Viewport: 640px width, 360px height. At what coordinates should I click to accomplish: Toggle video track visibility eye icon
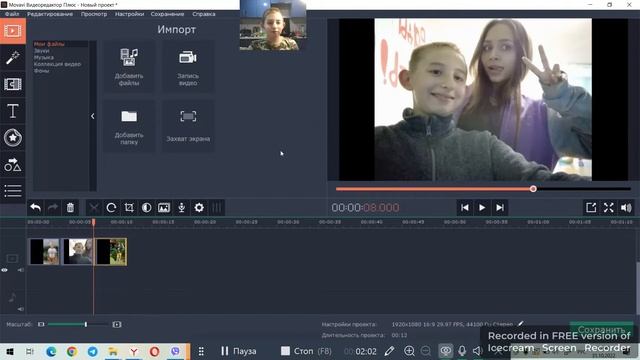pos(4,270)
